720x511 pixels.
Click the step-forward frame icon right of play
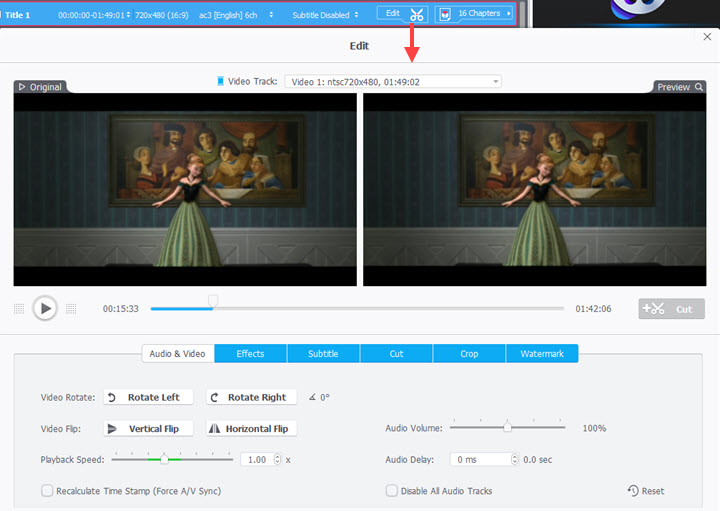tap(71, 309)
